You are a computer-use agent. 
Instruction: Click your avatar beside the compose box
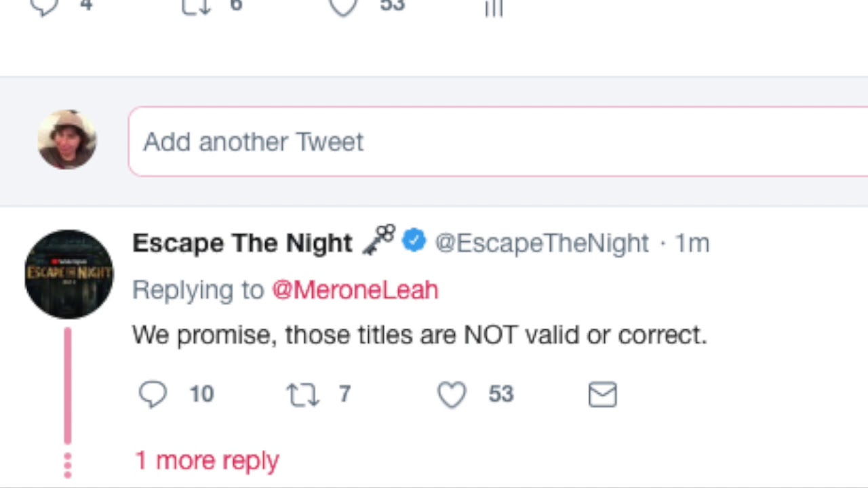coord(66,140)
